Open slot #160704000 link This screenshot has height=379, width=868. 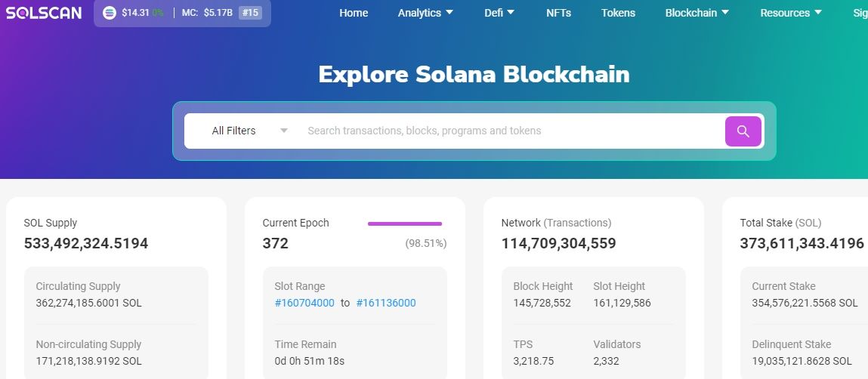(x=304, y=303)
